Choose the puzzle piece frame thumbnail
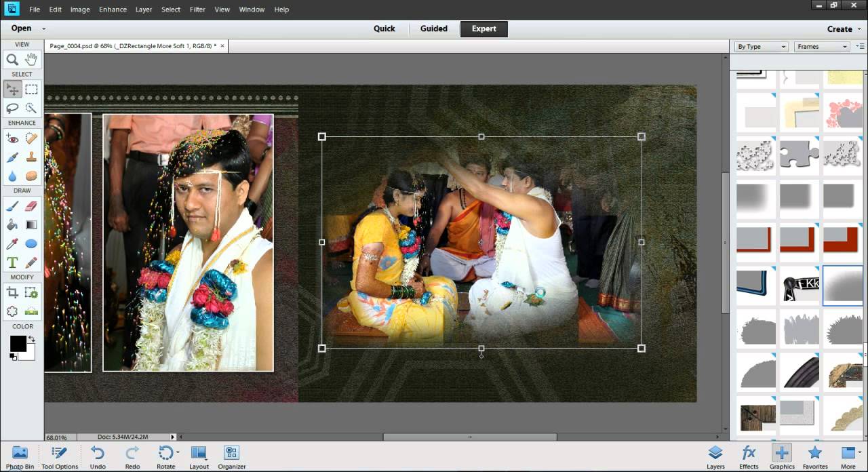 click(x=800, y=155)
